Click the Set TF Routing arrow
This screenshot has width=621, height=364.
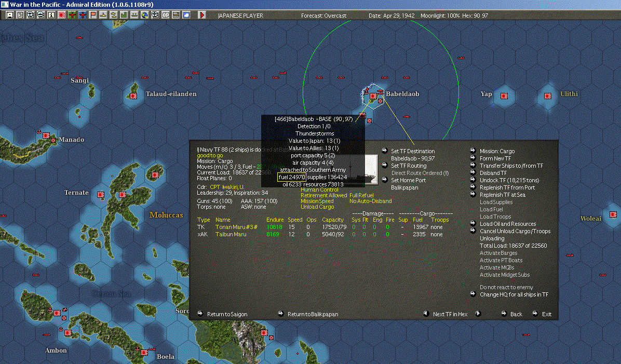[x=385, y=165]
